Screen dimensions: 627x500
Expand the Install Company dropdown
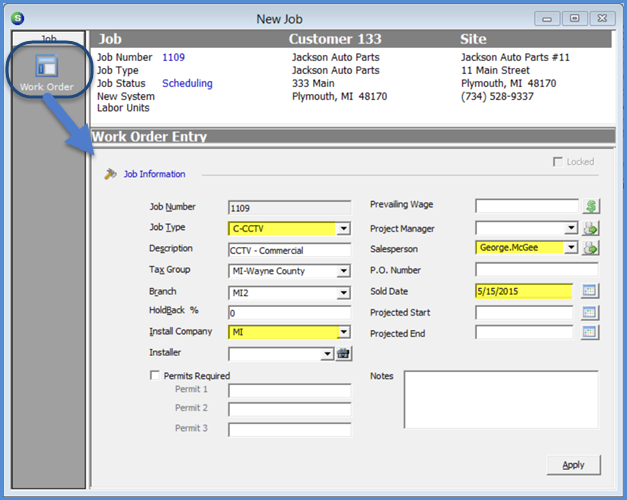point(343,332)
